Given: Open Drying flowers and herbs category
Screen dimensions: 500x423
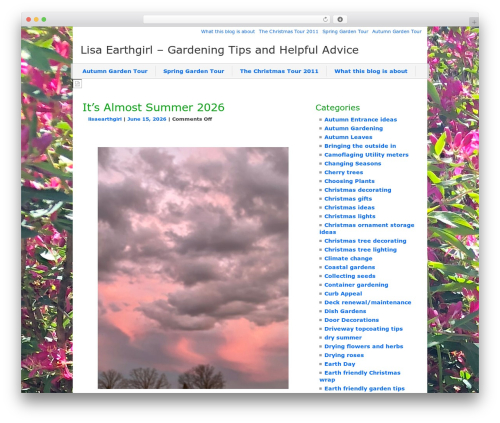Looking at the screenshot, I should [x=364, y=346].
